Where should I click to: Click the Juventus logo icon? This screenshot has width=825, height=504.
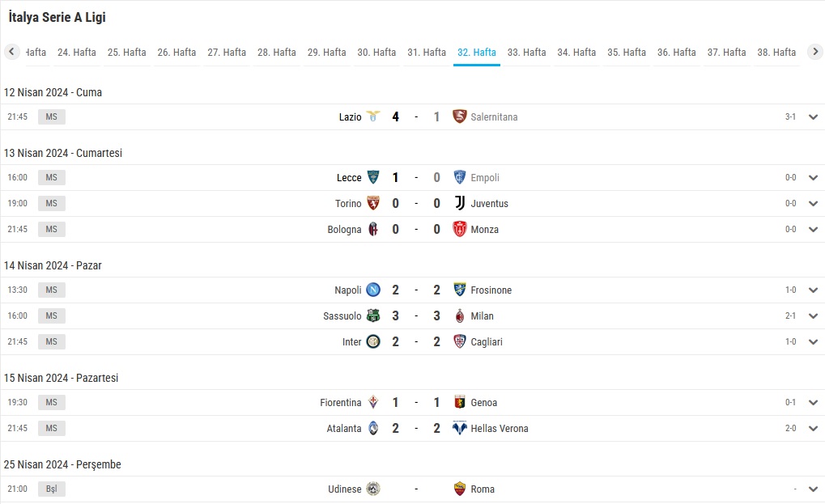click(460, 203)
